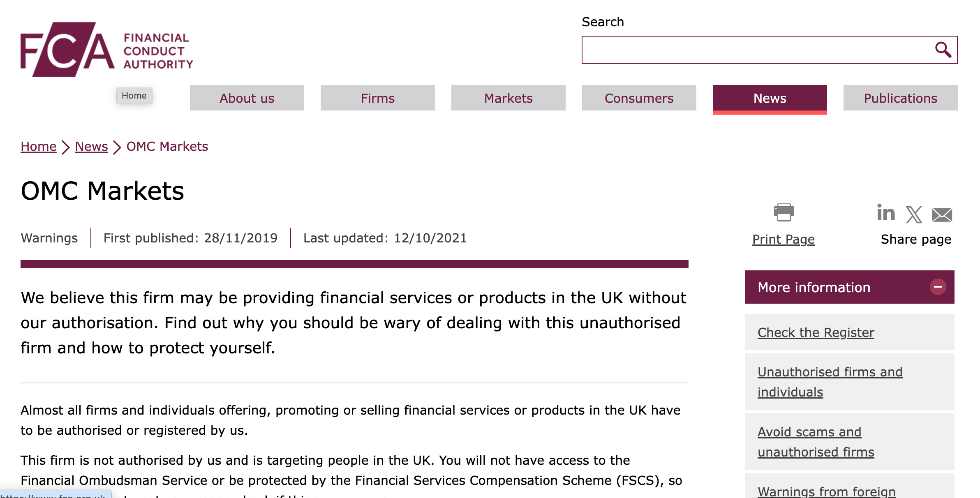Image resolution: width=980 pixels, height=498 pixels.
Task: Click the Print Page link
Action: tap(783, 239)
